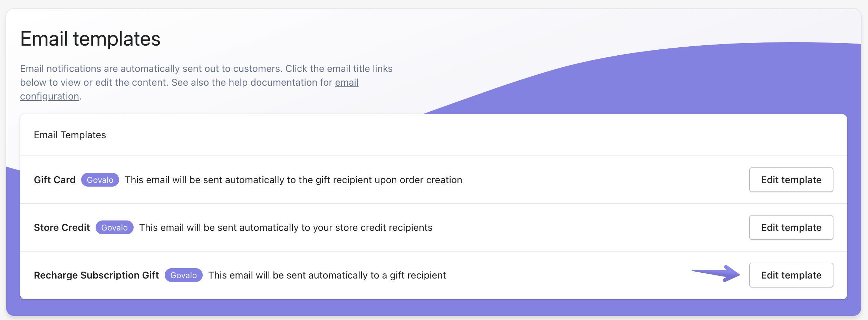
Task: Click the store credit recipients description text
Action: 286,227
